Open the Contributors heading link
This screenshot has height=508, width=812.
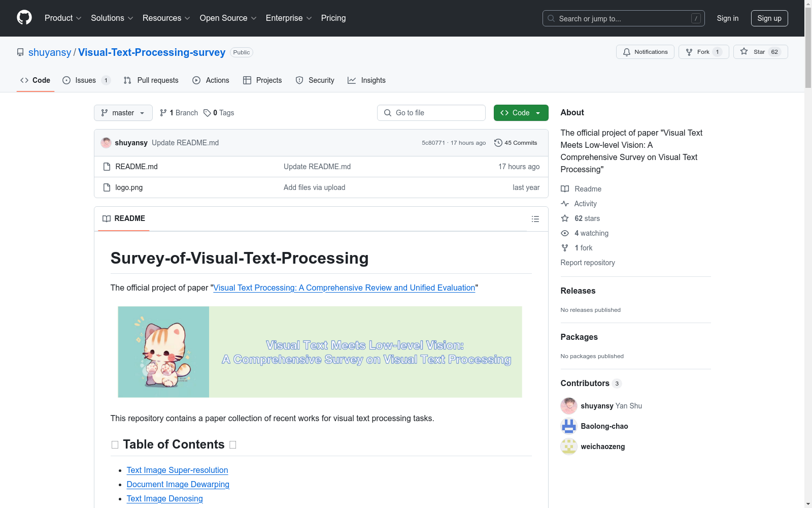pos(591,384)
